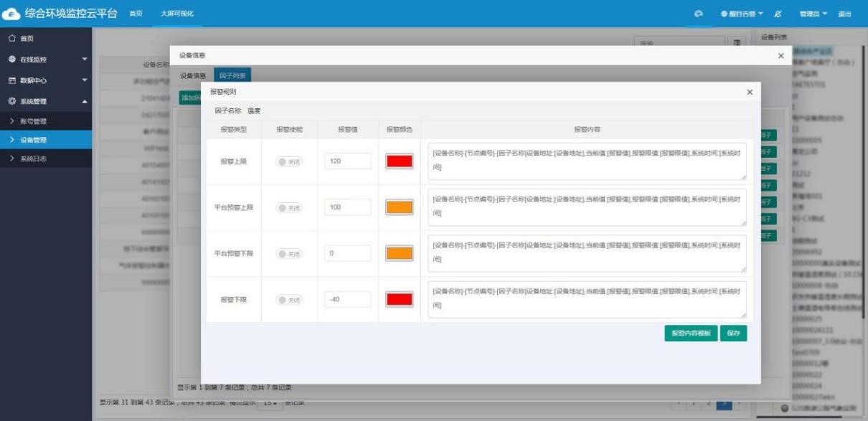Turn on the 报警下限 enable switch
This screenshot has width=868, height=421.
pos(289,300)
